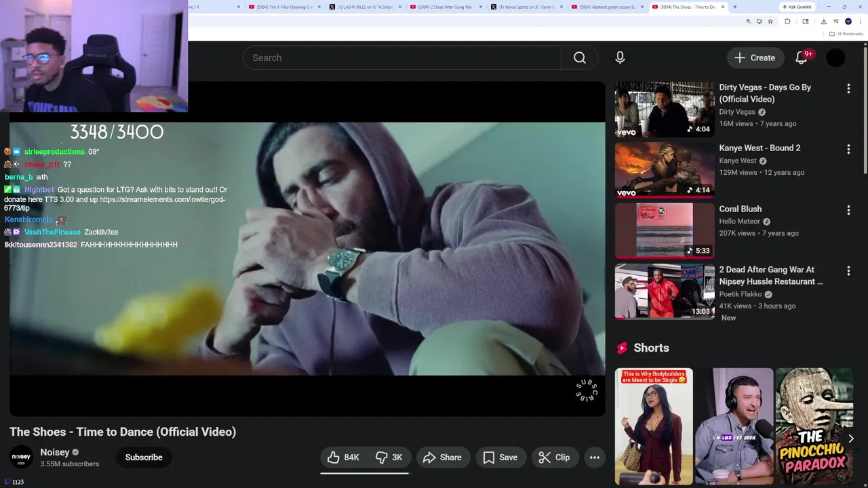Open the short with man at microphone

click(734, 426)
